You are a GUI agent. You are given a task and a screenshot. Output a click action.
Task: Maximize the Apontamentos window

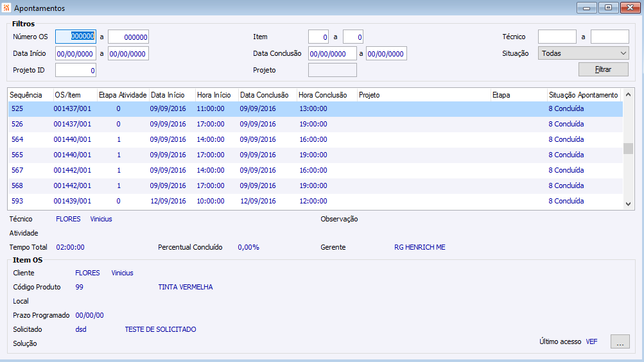[x=607, y=8]
